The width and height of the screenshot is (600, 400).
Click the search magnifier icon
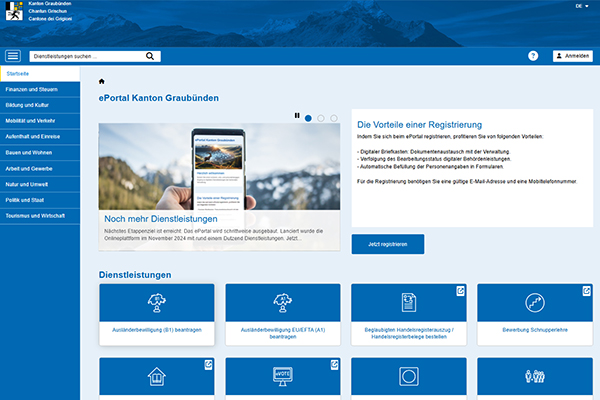150,56
